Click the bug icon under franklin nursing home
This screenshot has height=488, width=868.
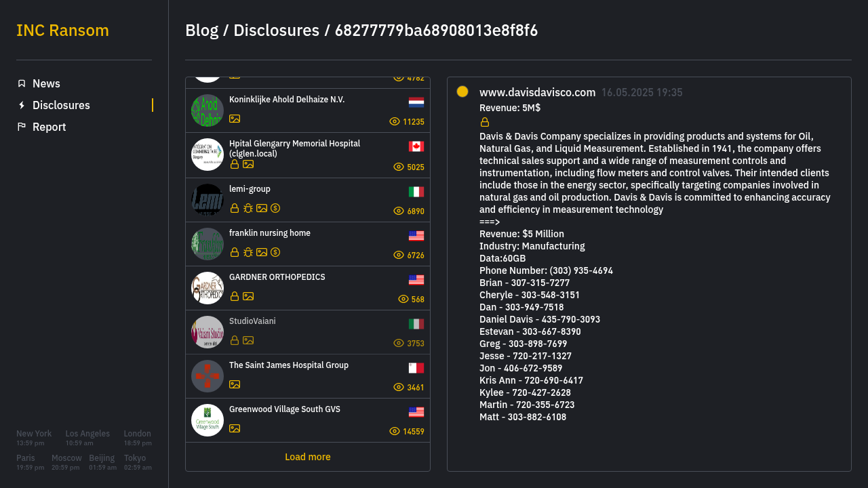coord(248,252)
